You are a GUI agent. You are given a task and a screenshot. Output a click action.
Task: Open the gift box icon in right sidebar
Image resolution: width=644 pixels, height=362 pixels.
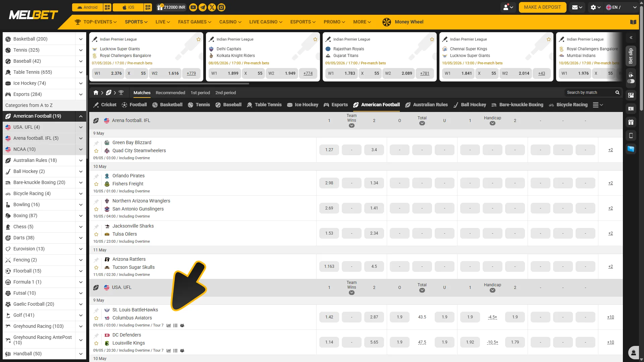[x=631, y=122]
